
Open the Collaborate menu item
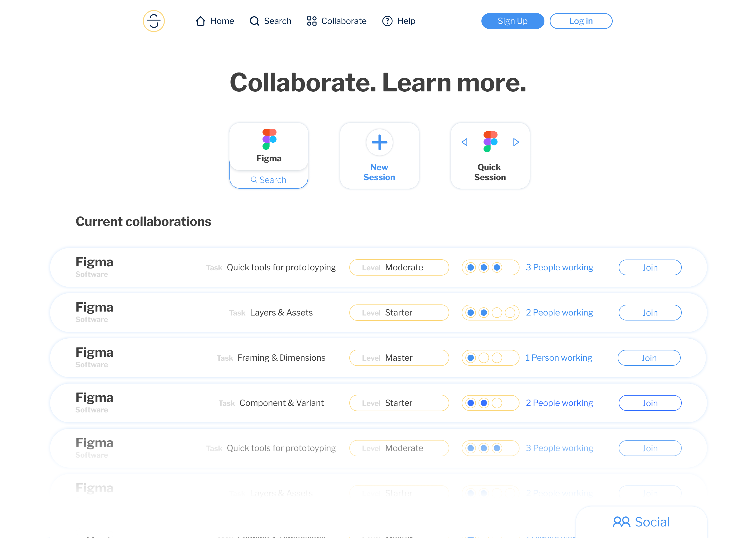click(x=337, y=21)
